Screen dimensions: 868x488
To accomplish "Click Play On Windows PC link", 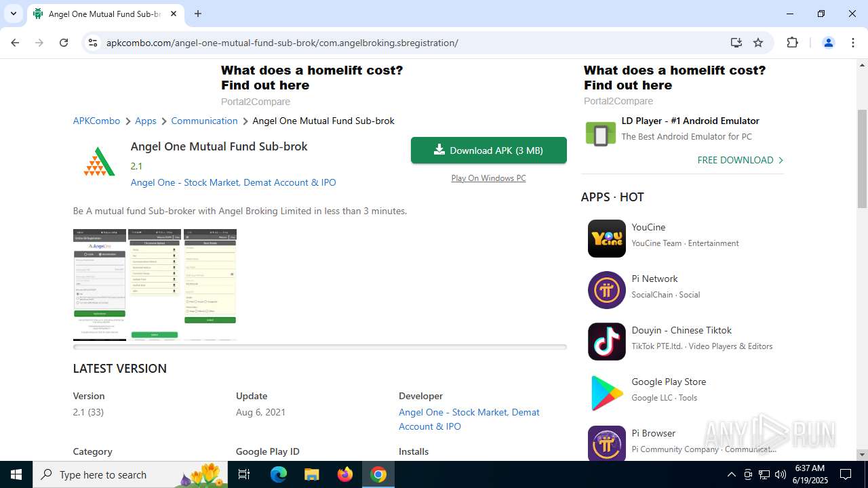I will 489,178.
